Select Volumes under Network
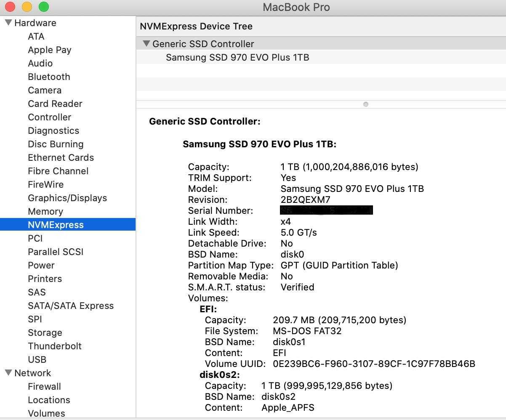Image resolution: width=506 pixels, height=420 pixels. pos(46,413)
